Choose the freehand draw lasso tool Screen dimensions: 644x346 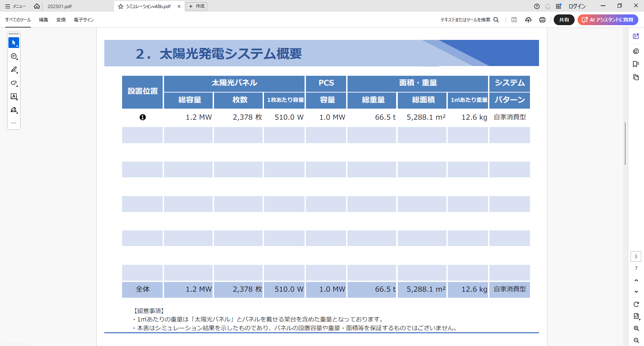coord(14,83)
